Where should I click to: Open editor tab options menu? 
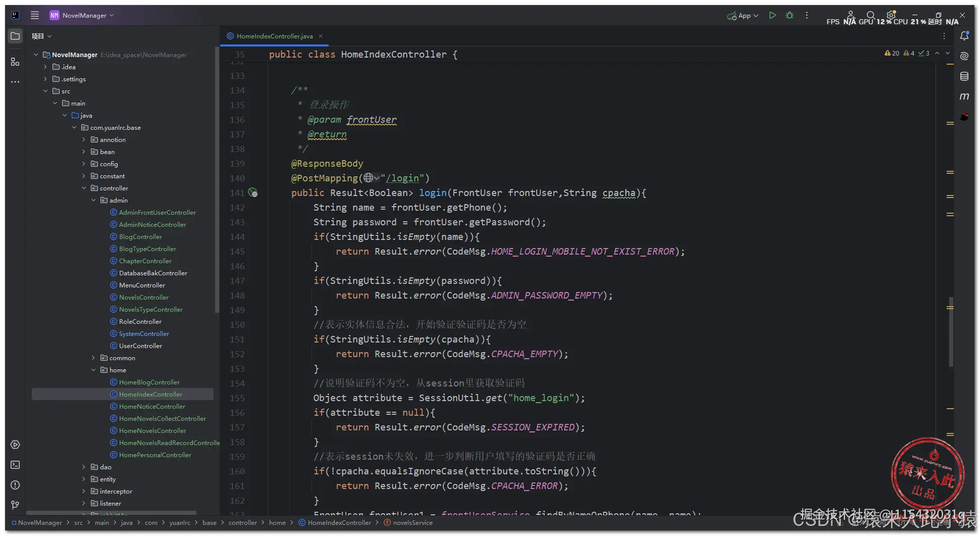pos(944,36)
